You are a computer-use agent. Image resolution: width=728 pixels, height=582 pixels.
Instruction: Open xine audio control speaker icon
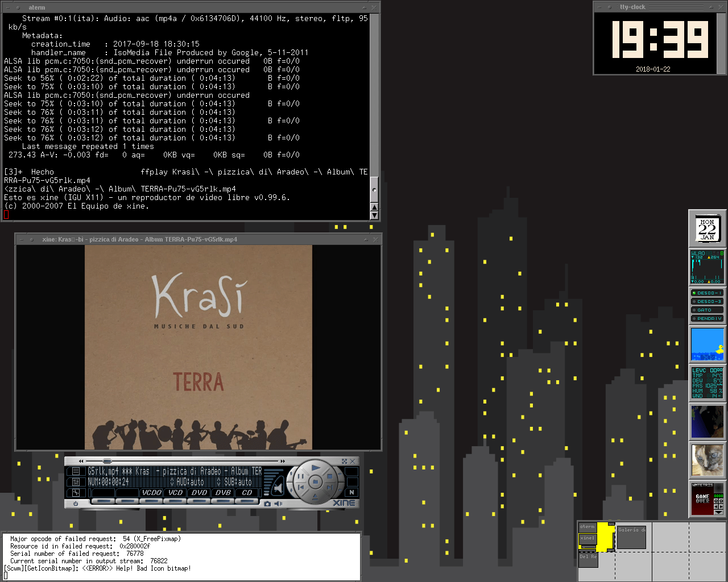[278, 504]
